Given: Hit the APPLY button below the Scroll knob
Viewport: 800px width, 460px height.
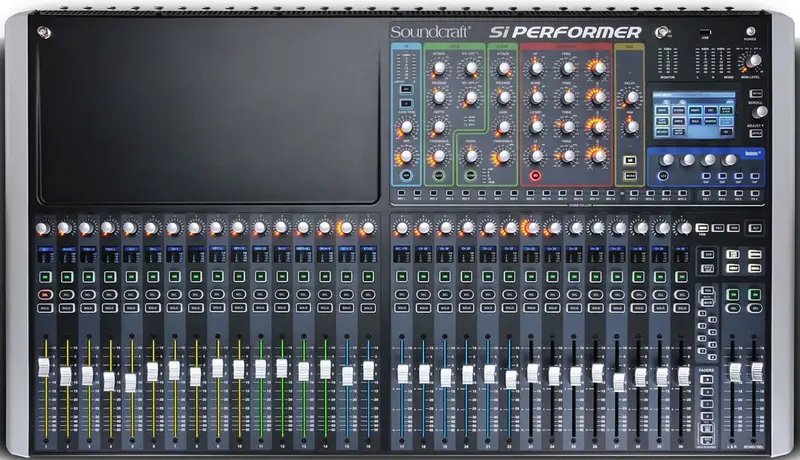Looking at the screenshot, I should tap(756, 134).
